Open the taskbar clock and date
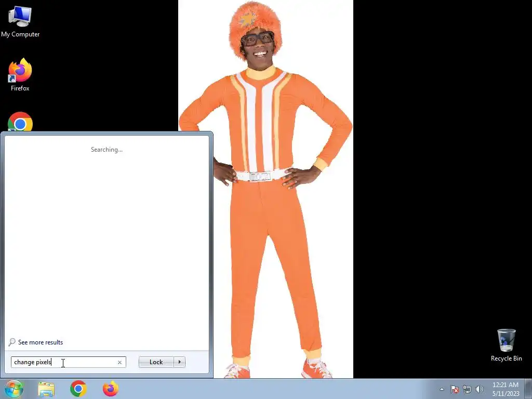Screen dimensions: 532x399 point(506,389)
